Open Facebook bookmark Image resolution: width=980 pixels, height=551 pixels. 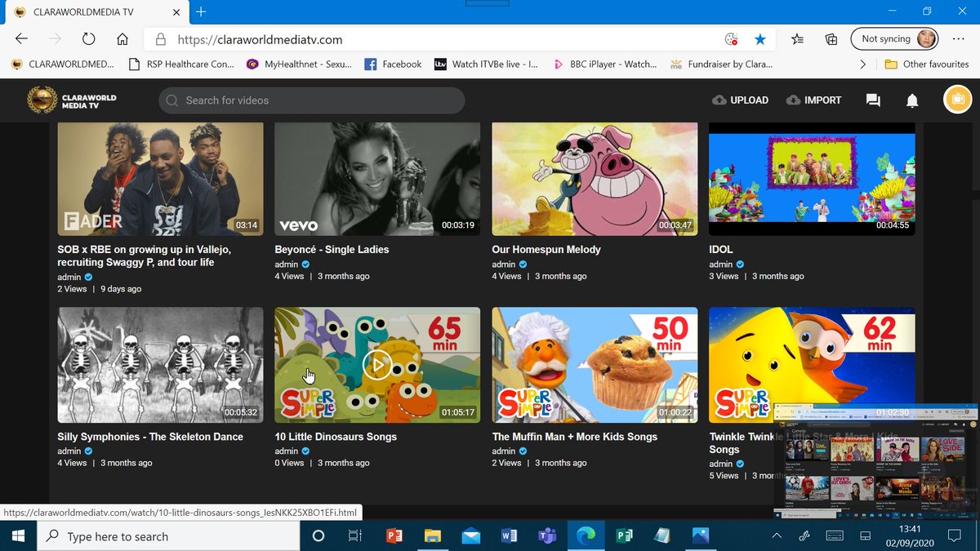pos(393,64)
